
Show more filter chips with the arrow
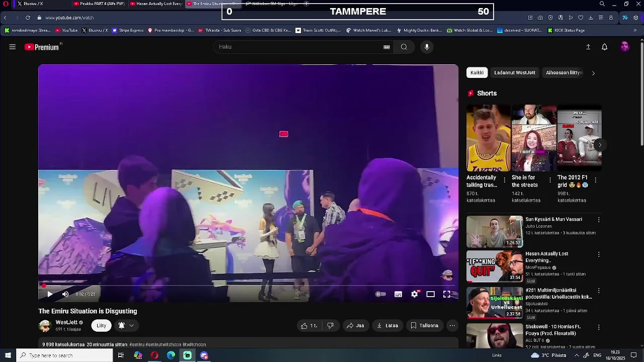[x=593, y=73]
